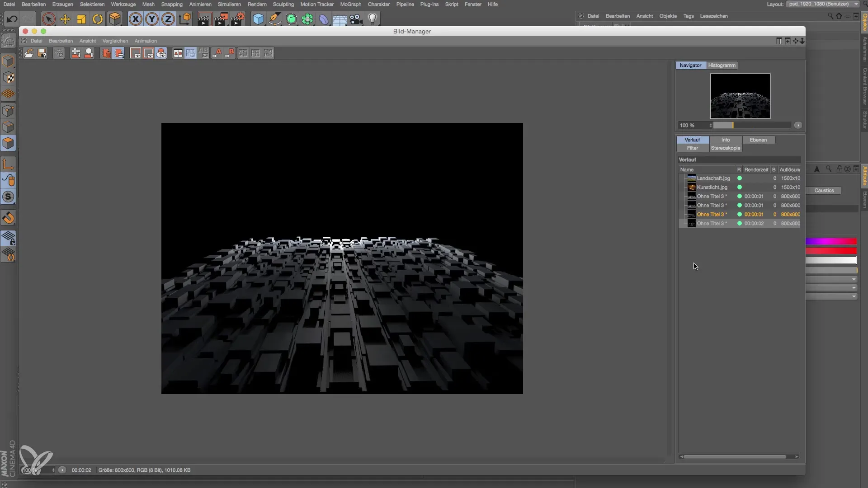The image size is (868, 488).
Task: Activate the Rotate tool
Action: pyautogui.click(x=98, y=19)
